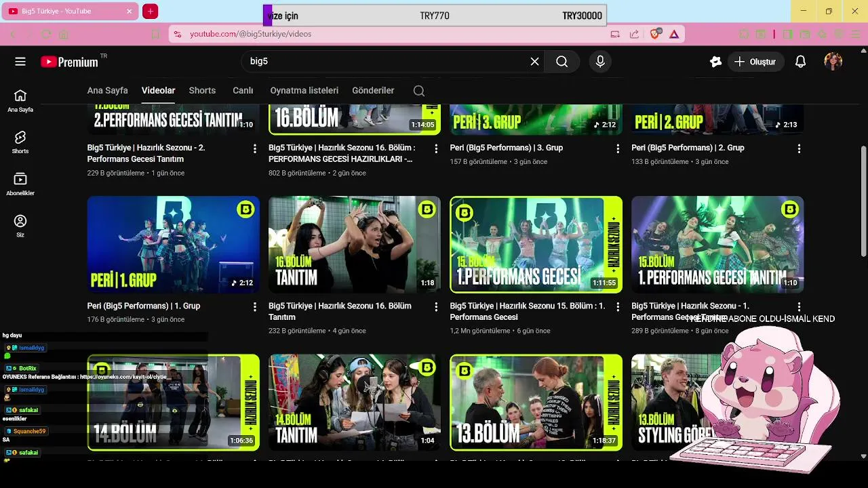This screenshot has width=868, height=488.
Task: Open the 14. Bölüm Tanıtım thumbnail
Action: (x=355, y=403)
